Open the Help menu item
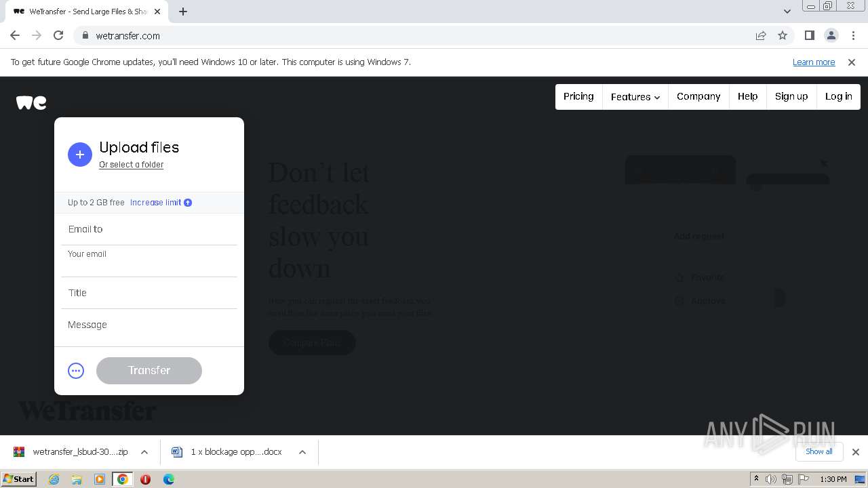868x488 pixels. click(x=748, y=96)
